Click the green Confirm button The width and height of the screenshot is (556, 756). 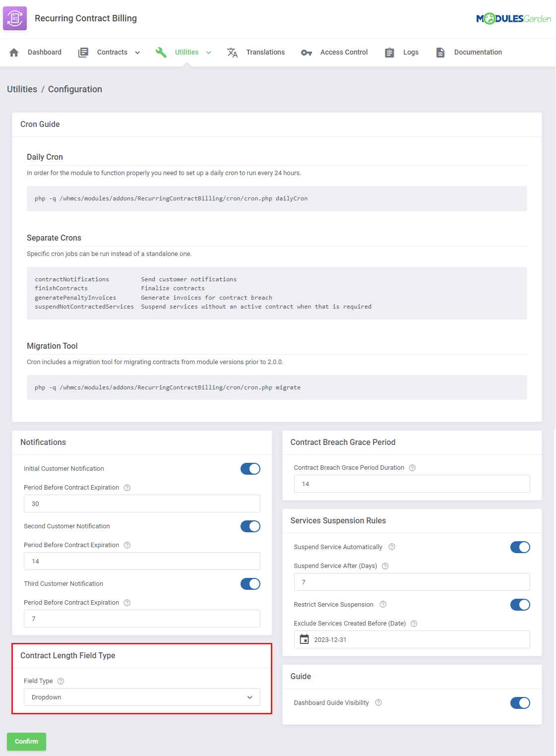(26, 742)
